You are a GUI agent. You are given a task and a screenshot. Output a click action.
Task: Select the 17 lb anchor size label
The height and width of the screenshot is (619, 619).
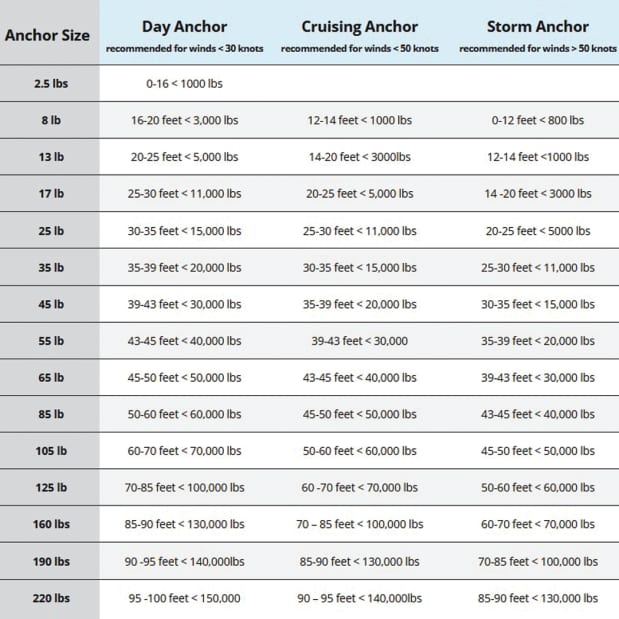(48, 194)
